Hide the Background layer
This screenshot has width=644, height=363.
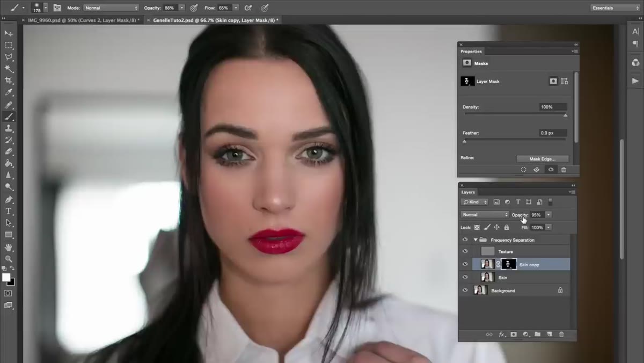(x=465, y=290)
